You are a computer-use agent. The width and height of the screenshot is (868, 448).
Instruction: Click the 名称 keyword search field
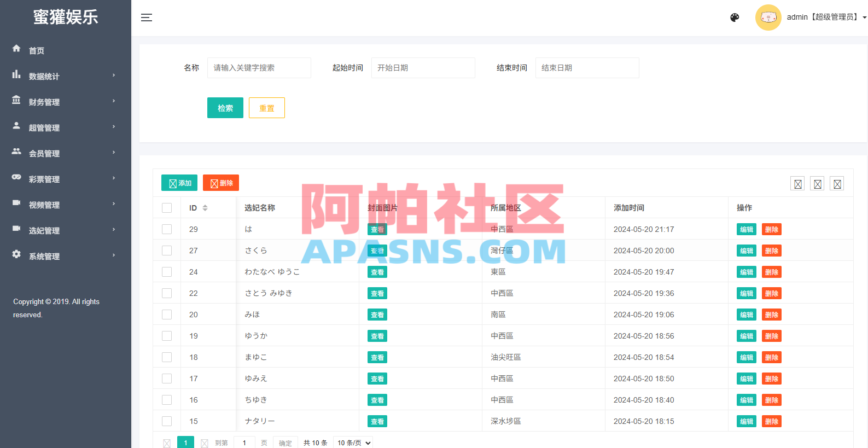pos(259,68)
